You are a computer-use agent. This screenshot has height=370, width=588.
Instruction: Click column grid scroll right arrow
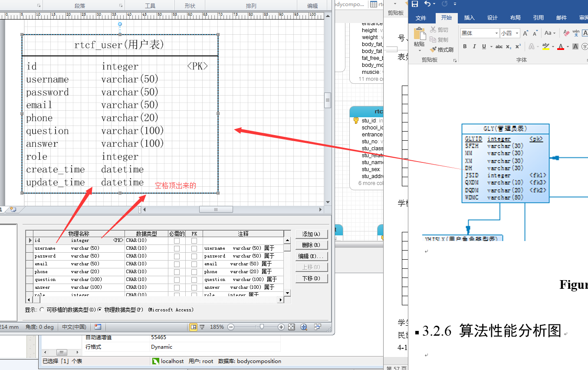280,300
